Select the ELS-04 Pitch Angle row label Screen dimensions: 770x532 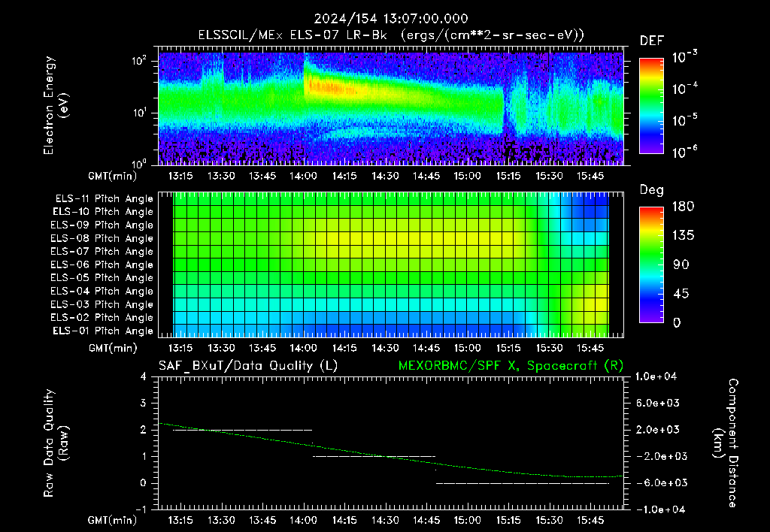(102, 291)
